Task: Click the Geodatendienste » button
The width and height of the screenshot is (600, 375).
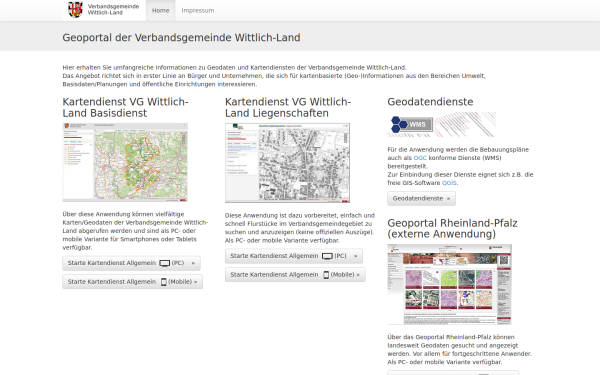Action: tap(421, 199)
